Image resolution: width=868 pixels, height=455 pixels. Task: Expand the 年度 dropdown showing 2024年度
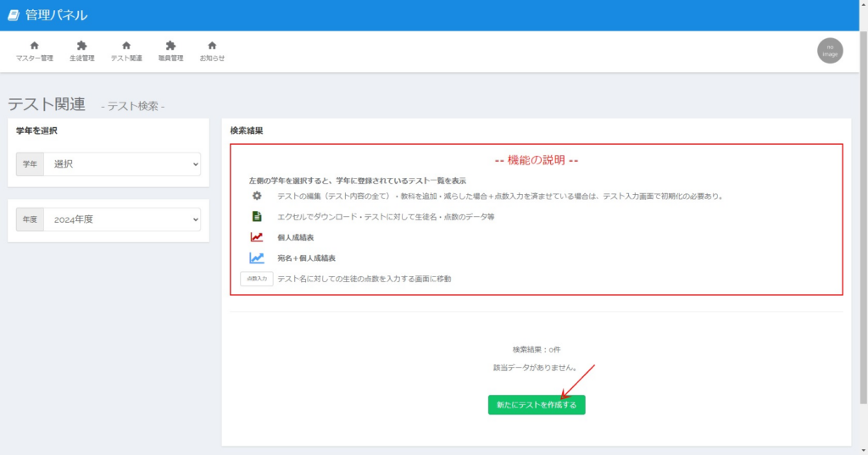pos(121,219)
